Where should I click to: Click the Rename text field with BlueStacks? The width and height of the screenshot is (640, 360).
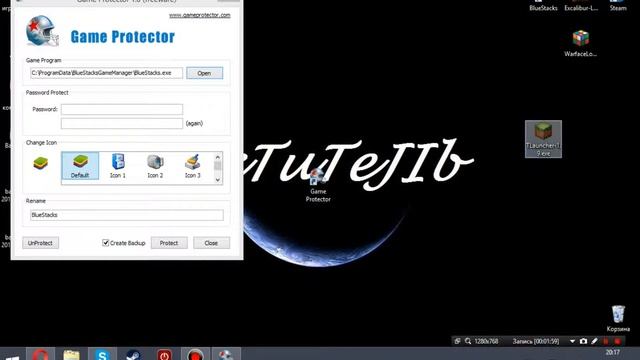tap(127, 215)
